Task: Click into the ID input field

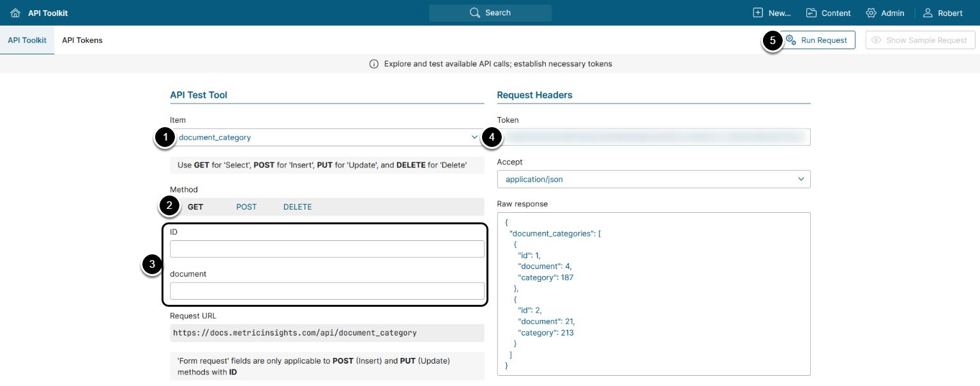Action: [x=327, y=249]
